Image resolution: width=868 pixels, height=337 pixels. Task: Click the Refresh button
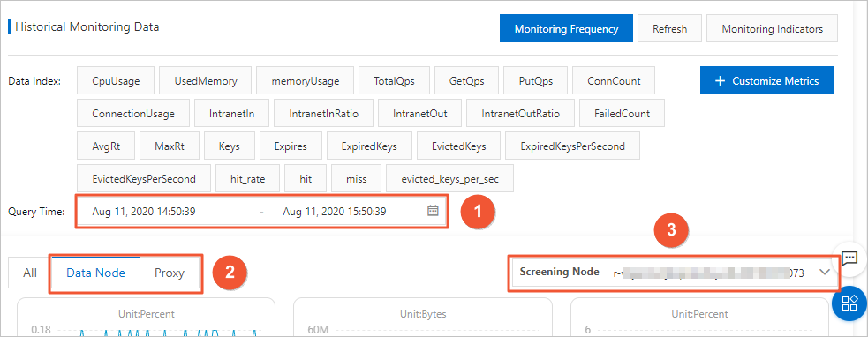tap(669, 29)
